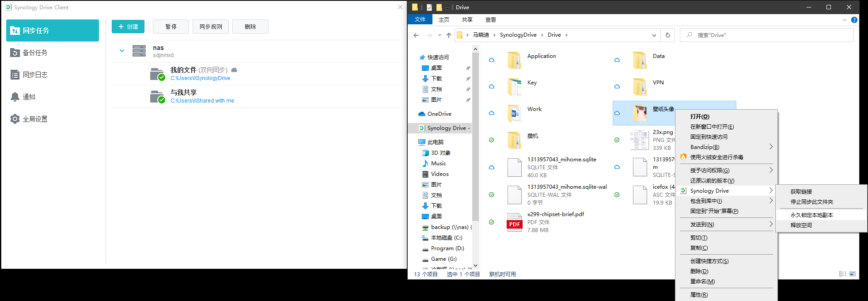Close the Synology Drive Client window
The image size is (868, 301).
[400, 7]
